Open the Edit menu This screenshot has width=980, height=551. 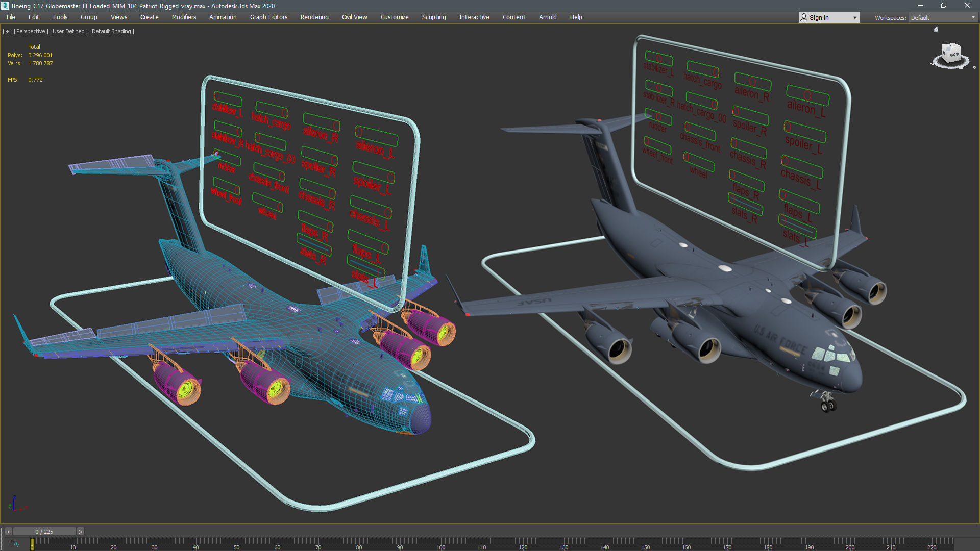coord(34,17)
